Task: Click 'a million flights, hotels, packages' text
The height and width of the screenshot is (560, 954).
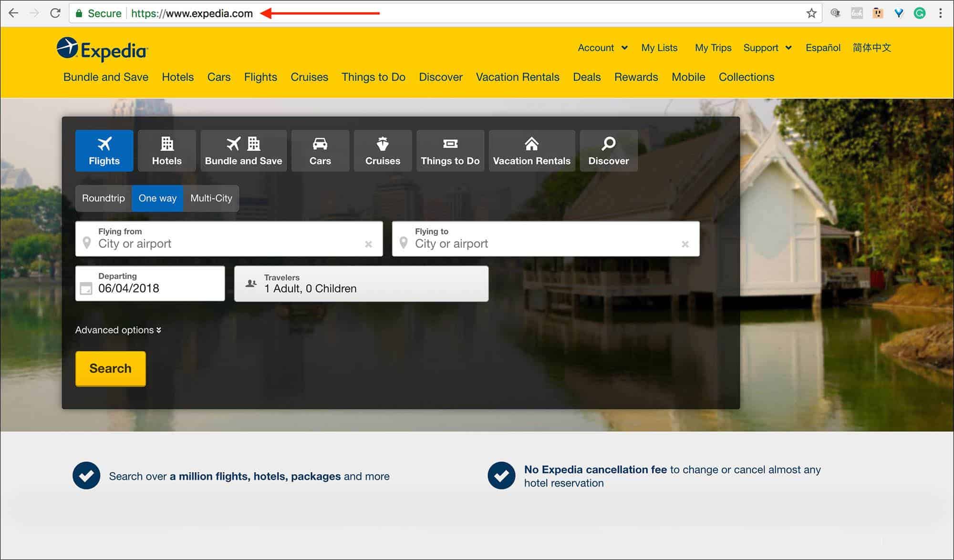Action: coord(255,476)
